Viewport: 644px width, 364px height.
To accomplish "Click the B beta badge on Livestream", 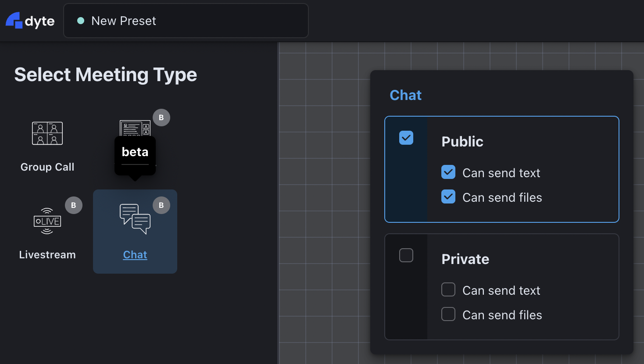I will [74, 205].
